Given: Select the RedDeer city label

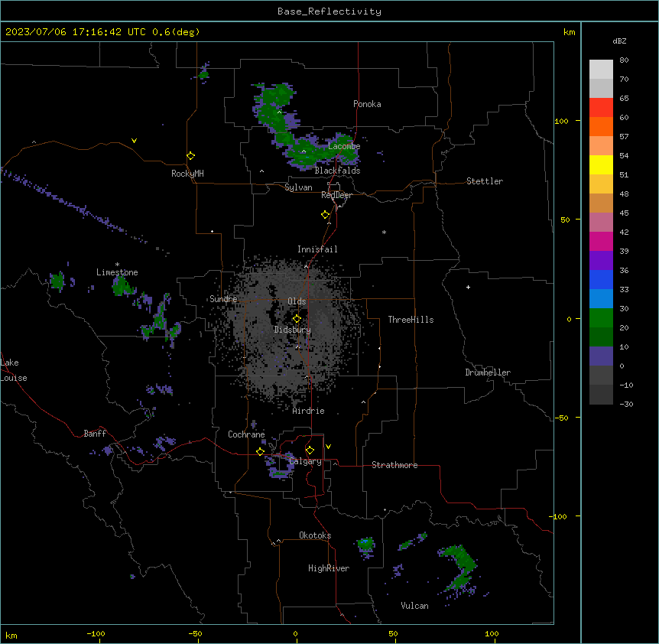Looking at the screenshot, I should pos(336,195).
